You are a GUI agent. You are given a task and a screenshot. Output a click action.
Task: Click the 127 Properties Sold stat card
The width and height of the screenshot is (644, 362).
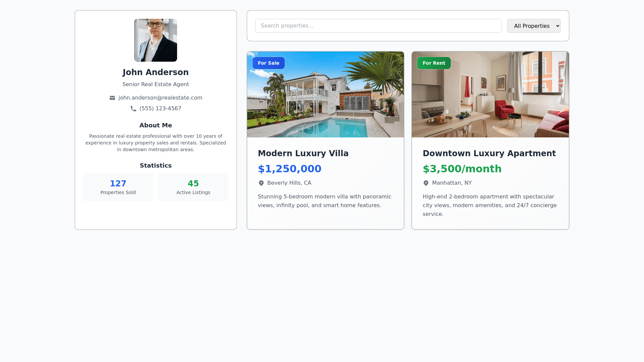[118, 187]
